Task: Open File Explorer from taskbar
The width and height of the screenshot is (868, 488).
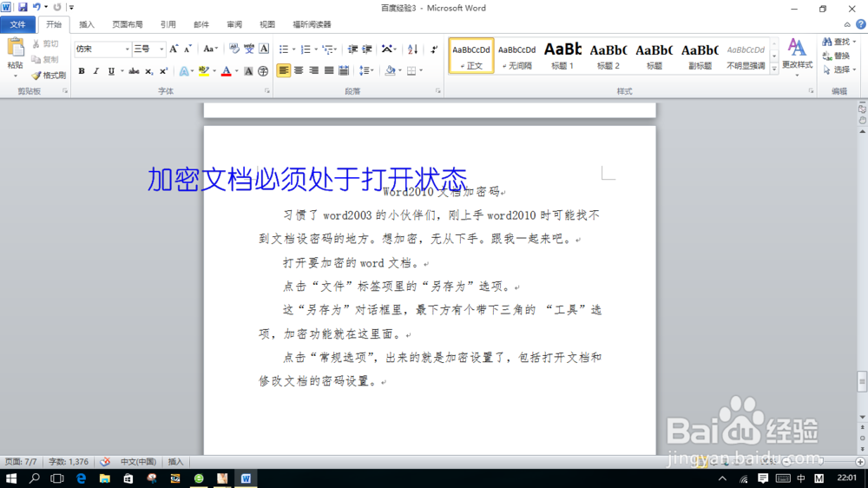Action: tap(105, 478)
